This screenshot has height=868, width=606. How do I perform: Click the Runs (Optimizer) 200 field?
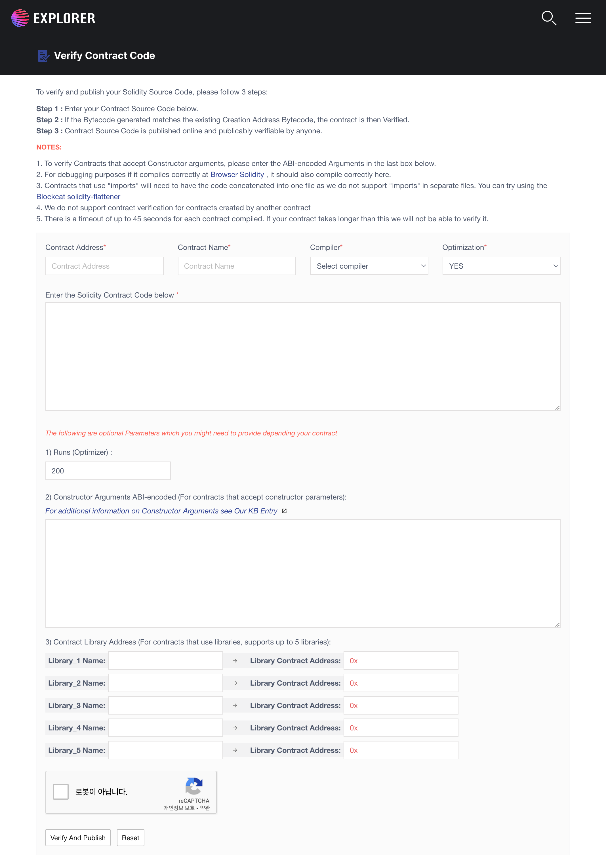(108, 471)
